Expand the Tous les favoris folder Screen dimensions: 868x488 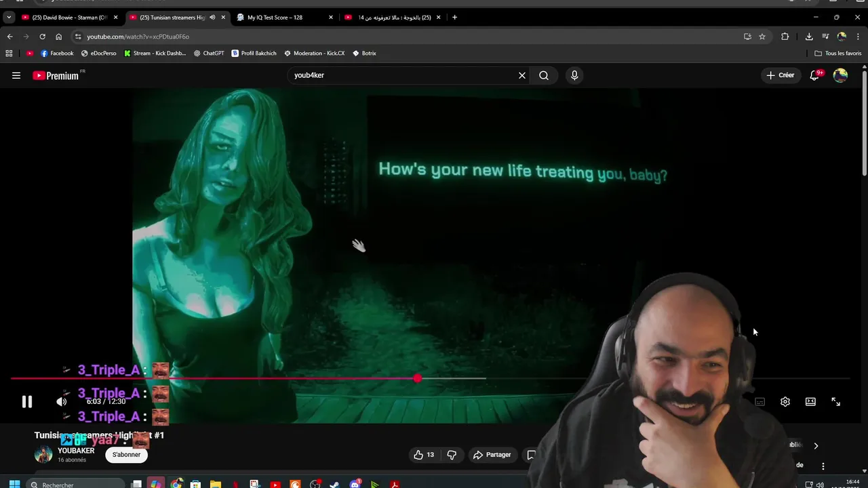tap(838, 53)
